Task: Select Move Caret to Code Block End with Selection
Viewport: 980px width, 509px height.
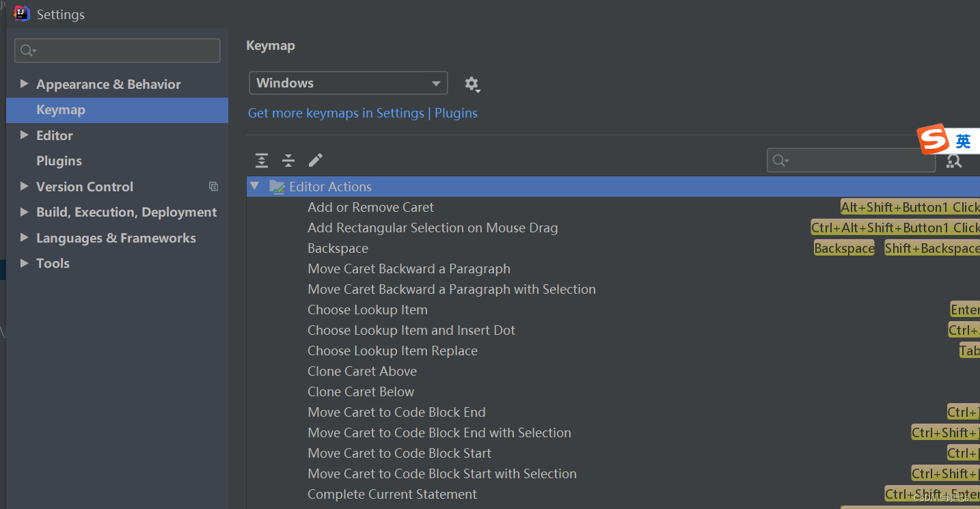Action: [439, 432]
